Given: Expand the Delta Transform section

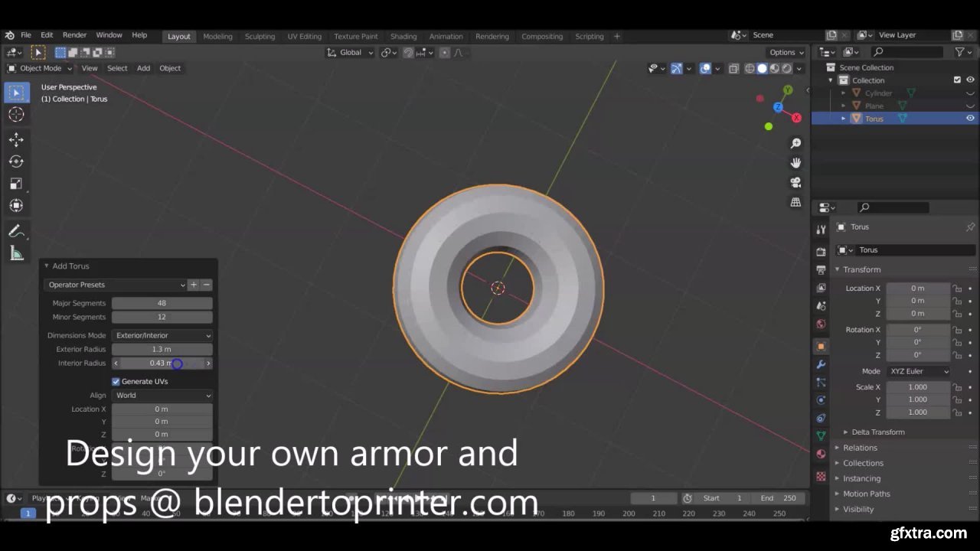Looking at the screenshot, I should 877,432.
